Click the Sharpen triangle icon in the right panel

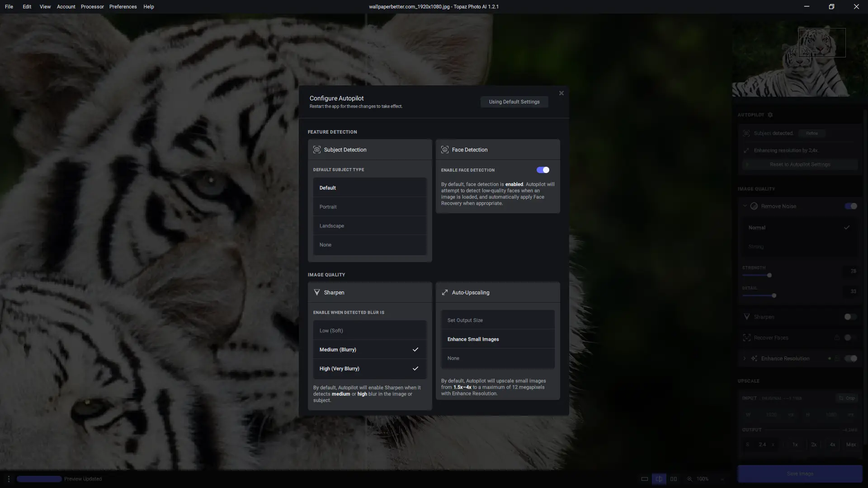(747, 317)
